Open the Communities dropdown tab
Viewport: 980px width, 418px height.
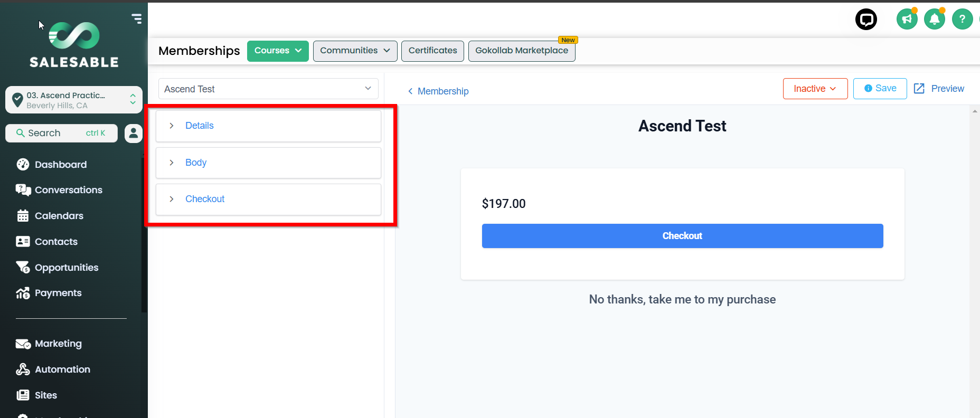(x=355, y=51)
